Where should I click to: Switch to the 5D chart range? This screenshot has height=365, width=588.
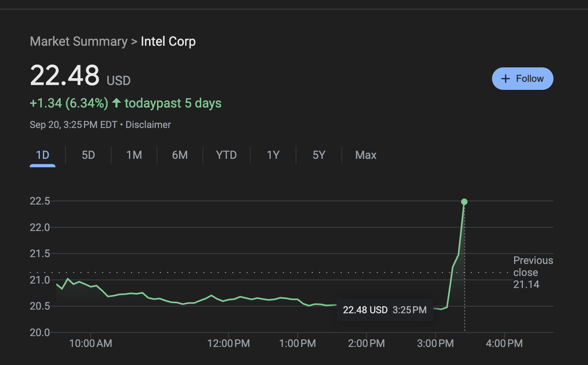[88, 155]
